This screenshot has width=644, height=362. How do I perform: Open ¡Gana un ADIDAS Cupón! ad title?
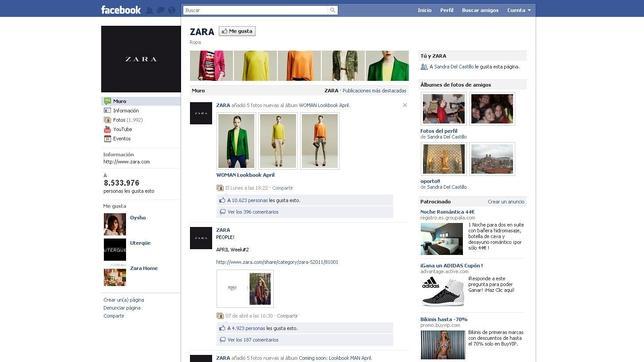tap(452, 266)
